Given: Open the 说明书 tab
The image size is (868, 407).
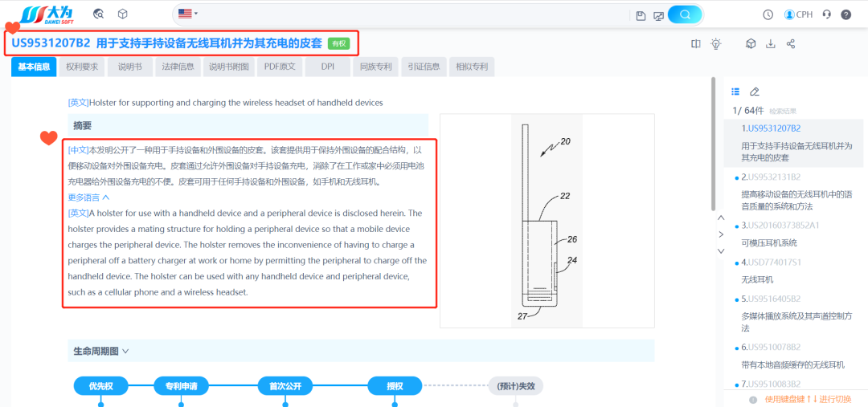Looking at the screenshot, I should [130, 67].
